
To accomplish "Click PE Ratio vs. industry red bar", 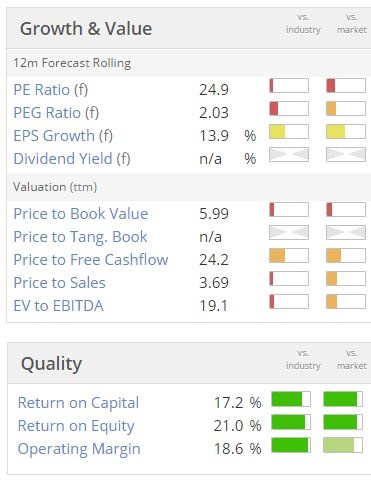I will tap(289, 86).
